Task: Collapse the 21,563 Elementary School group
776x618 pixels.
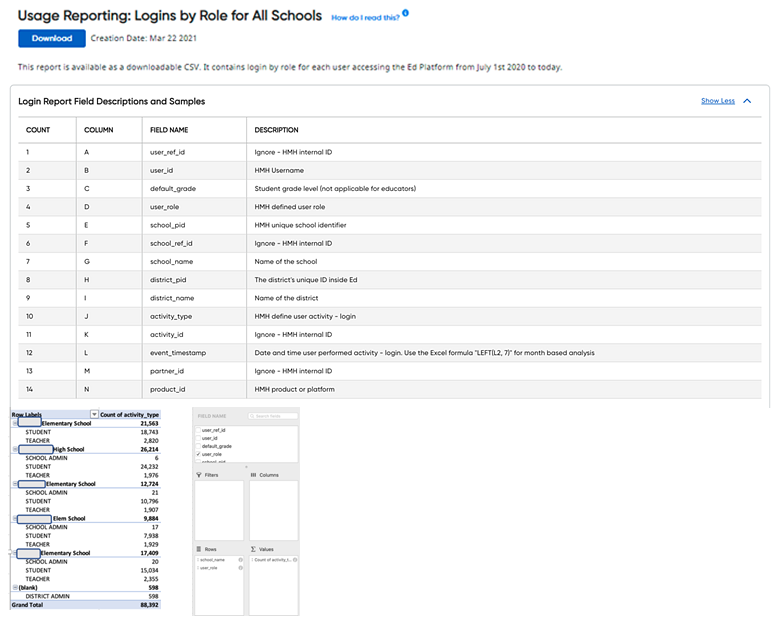Action: tap(15, 423)
